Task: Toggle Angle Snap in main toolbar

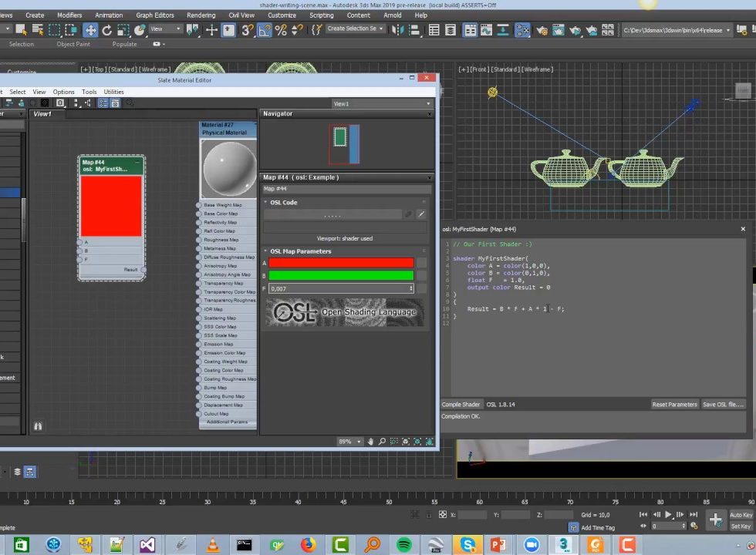Action: (x=264, y=30)
